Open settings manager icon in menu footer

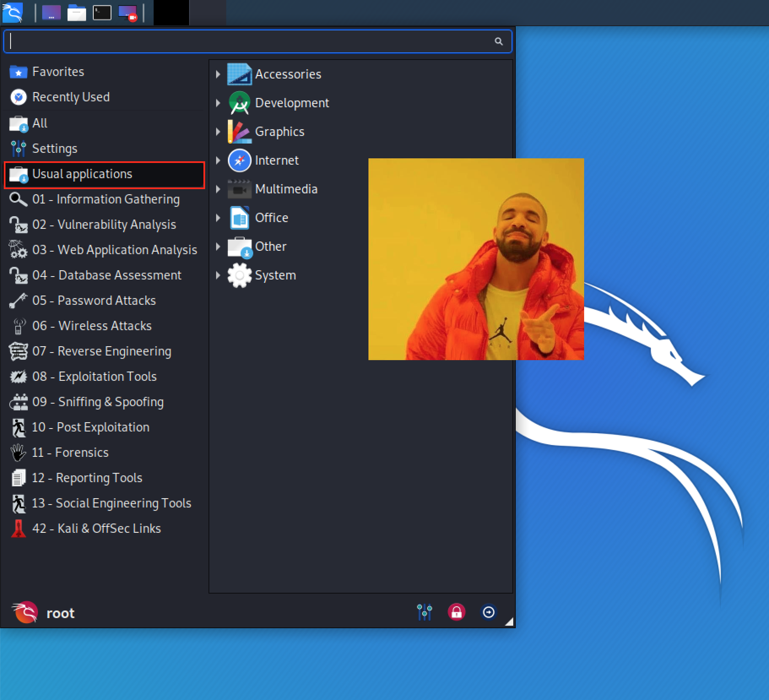(x=424, y=612)
